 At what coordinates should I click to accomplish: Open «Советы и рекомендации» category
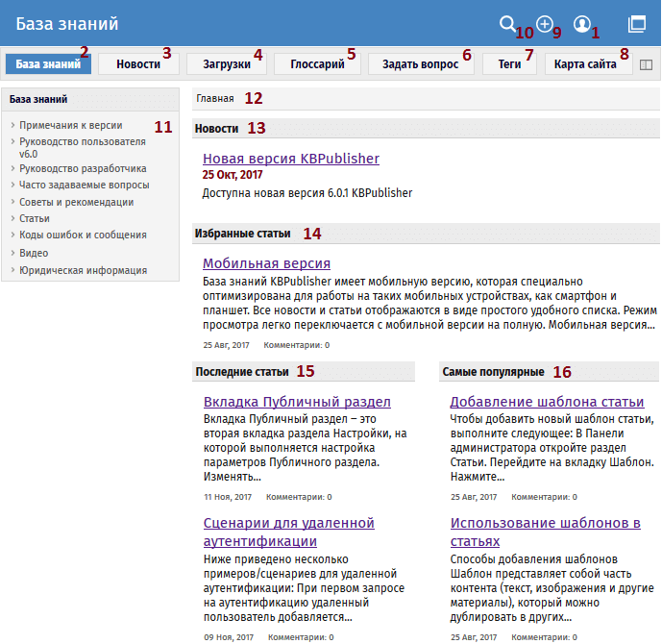[x=77, y=202]
